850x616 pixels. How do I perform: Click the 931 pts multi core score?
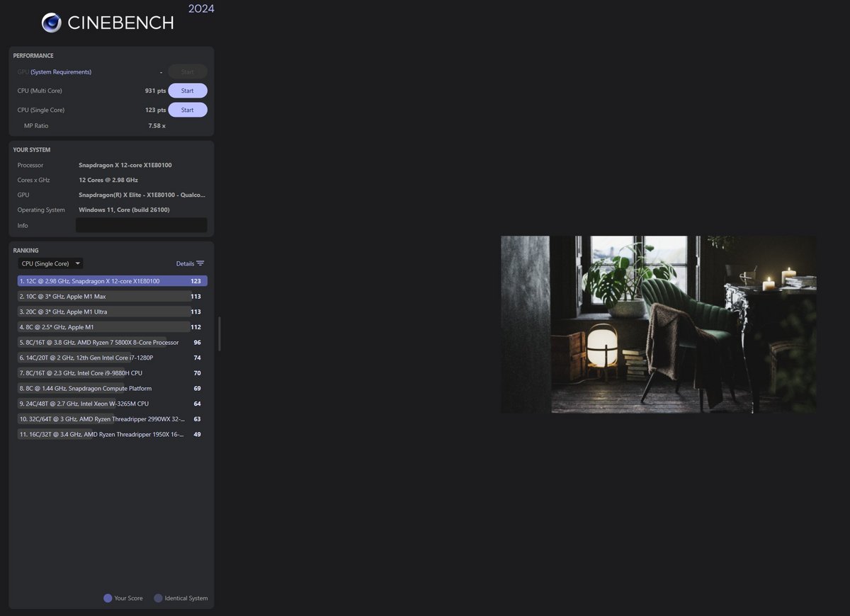click(155, 91)
